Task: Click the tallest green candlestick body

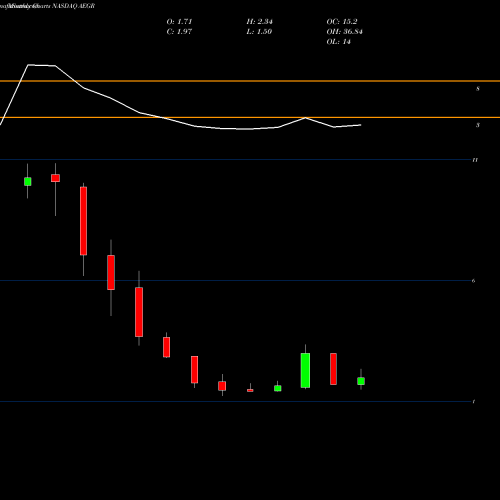Action: coord(305,370)
